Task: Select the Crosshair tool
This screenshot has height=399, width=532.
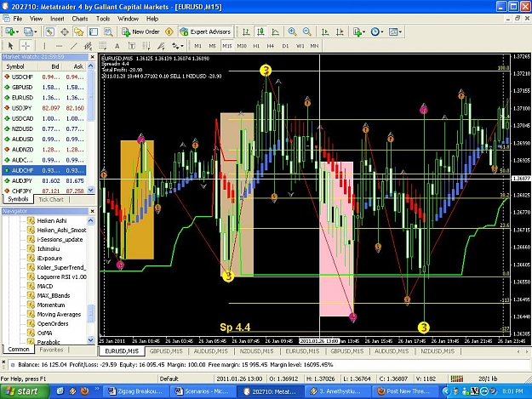Action: (x=26, y=45)
